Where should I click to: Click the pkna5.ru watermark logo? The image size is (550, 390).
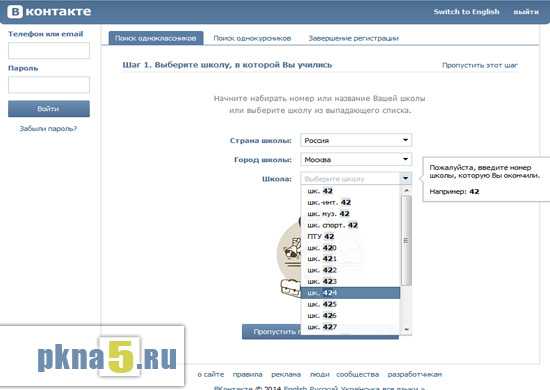pyautogui.click(x=107, y=357)
